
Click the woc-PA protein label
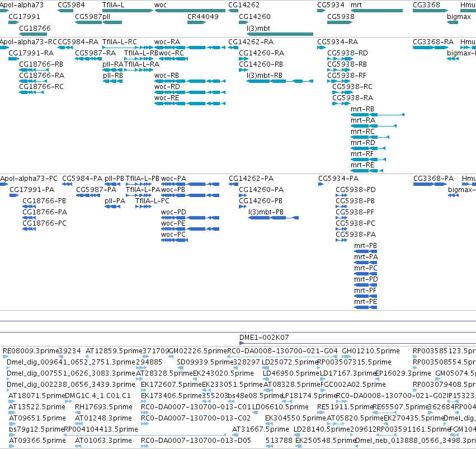[x=173, y=179]
